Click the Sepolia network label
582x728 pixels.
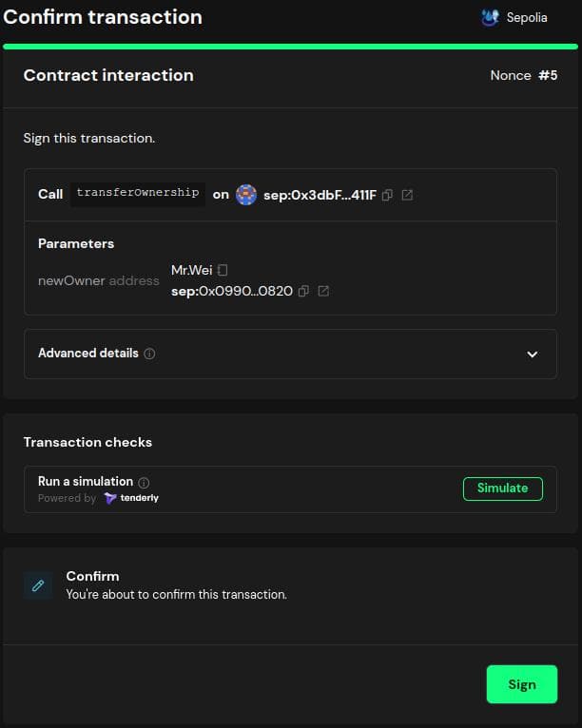point(527,18)
